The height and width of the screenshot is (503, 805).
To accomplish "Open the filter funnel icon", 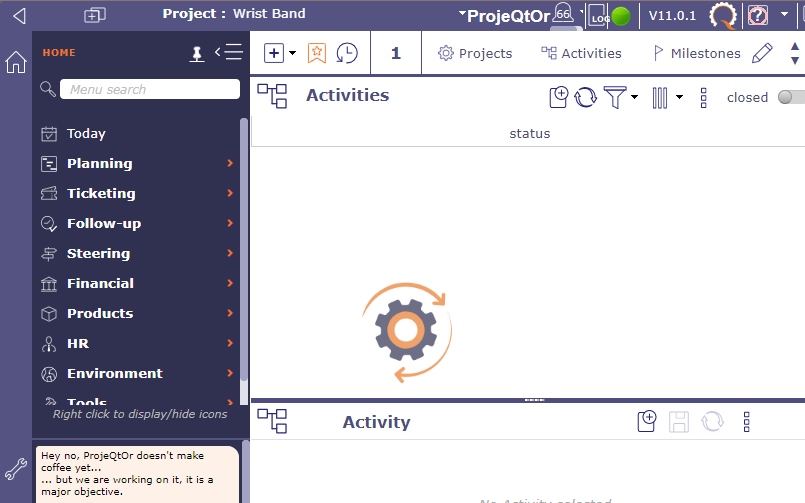I will pyautogui.click(x=615, y=97).
